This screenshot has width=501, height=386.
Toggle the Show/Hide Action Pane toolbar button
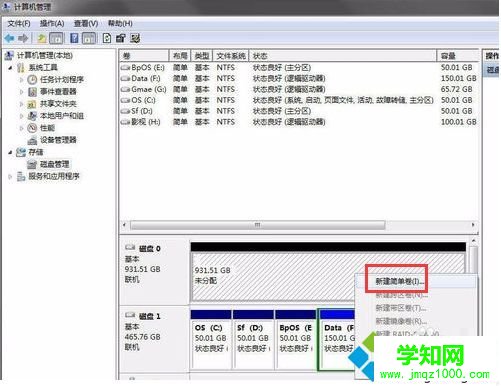[x=89, y=38]
